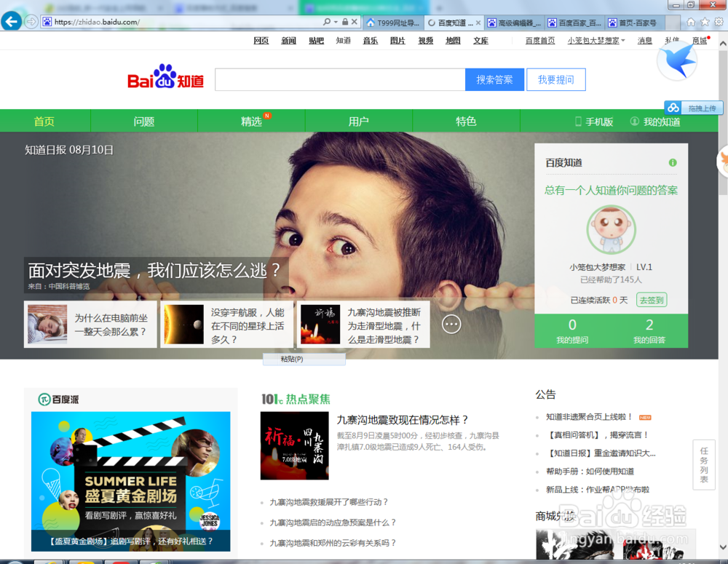Click the padlock security icon in address bar
Screen dimensions: 728x564
coord(345,22)
